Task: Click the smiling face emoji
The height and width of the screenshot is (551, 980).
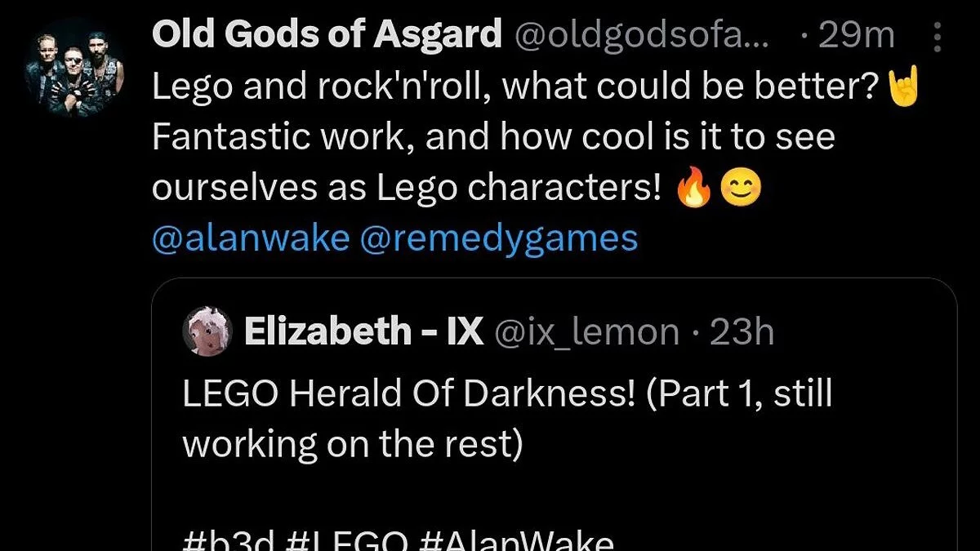Action: point(741,189)
